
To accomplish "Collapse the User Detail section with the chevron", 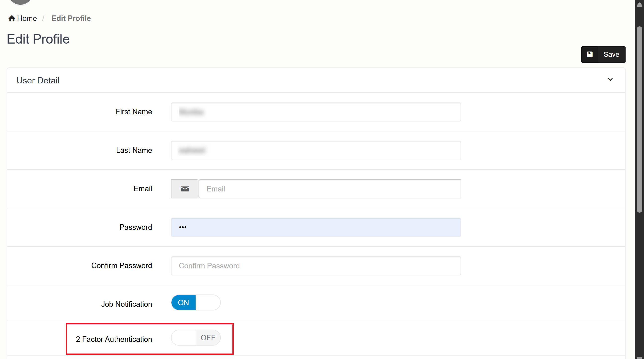I will click(x=610, y=80).
